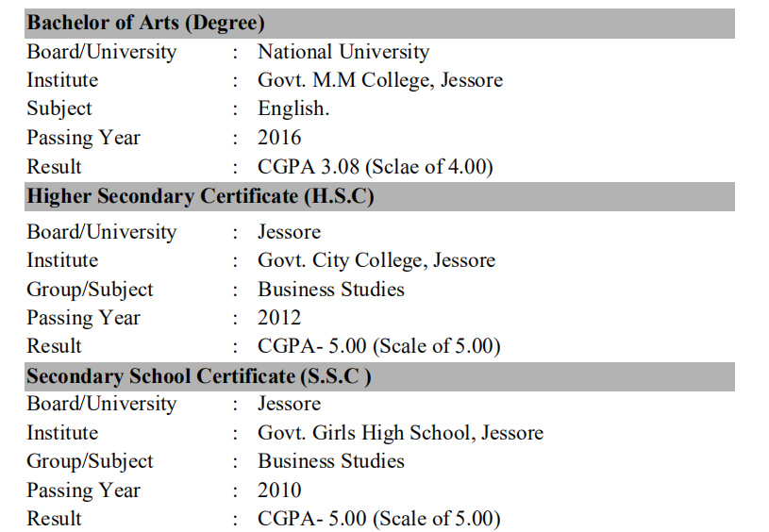Click 'Business Studies' under the S.S.C section

(331, 461)
